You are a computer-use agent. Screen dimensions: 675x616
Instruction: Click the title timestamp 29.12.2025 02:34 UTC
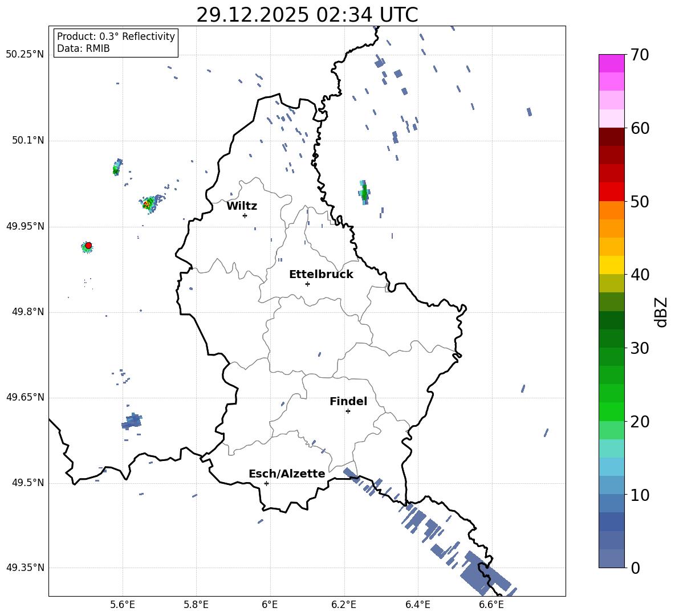click(307, 15)
